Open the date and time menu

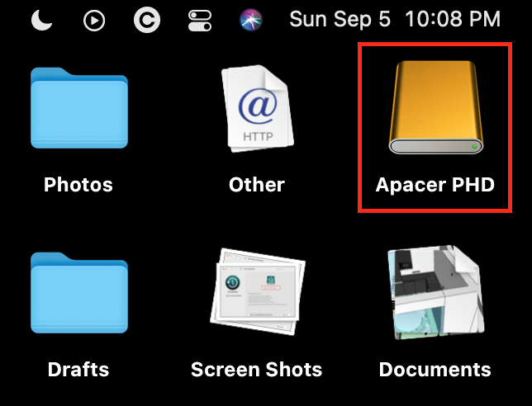395,19
